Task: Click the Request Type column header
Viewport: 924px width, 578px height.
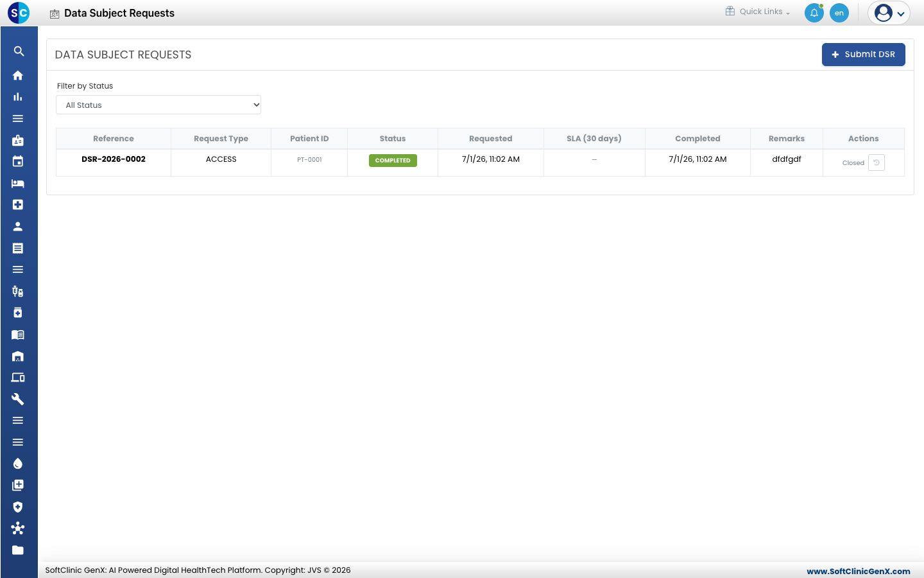Action: 221,139
